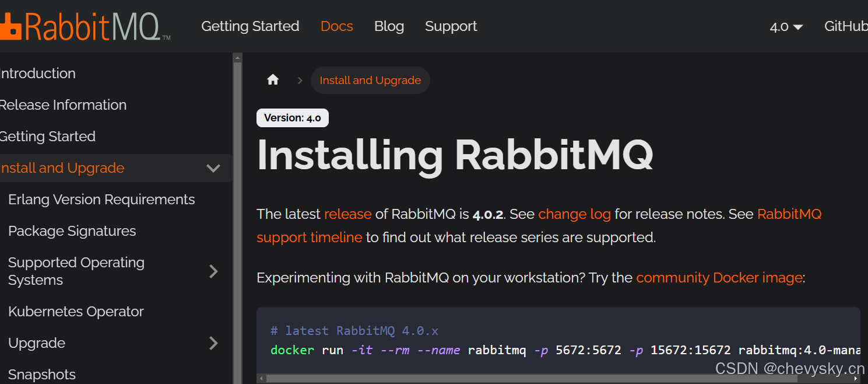Click the '# latest RabbitMQ 4.0.x' comment

point(354,331)
